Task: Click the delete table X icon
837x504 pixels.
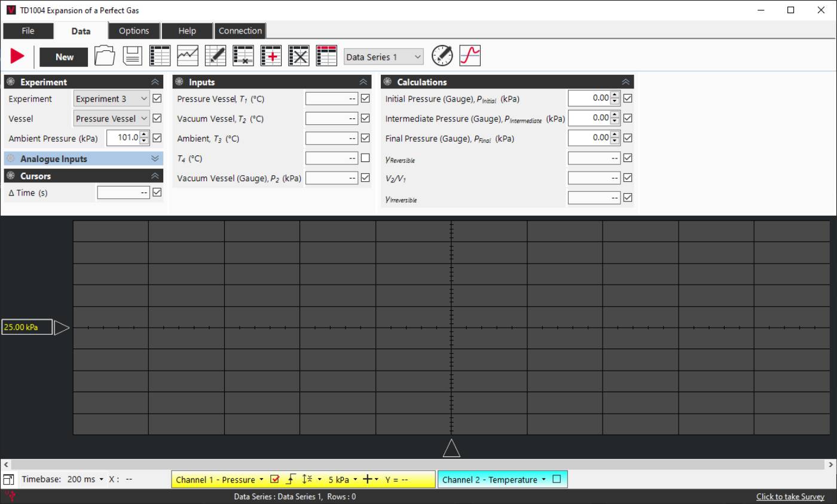Action: [x=298, y=56]
